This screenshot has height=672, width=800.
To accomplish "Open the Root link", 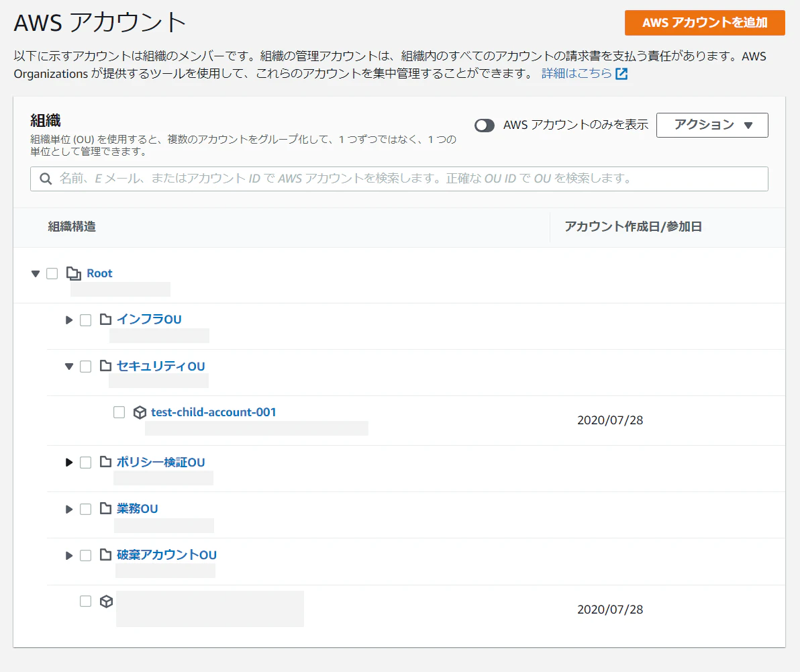I will (99, 273).
